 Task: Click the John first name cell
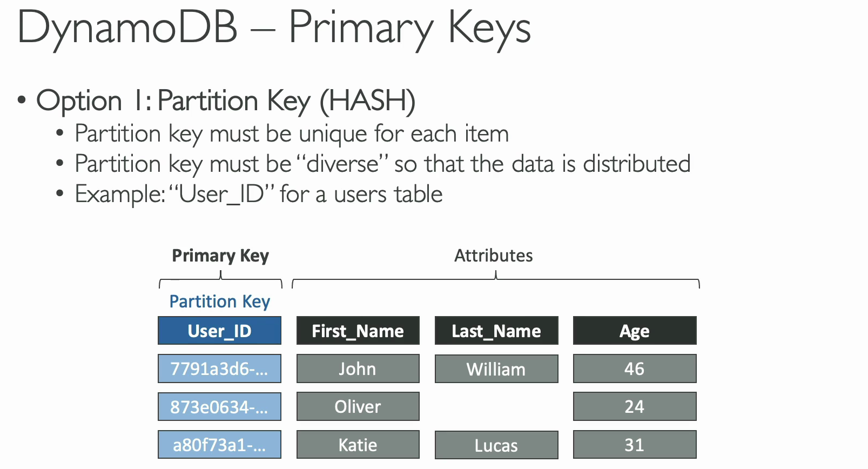point(358,368)
